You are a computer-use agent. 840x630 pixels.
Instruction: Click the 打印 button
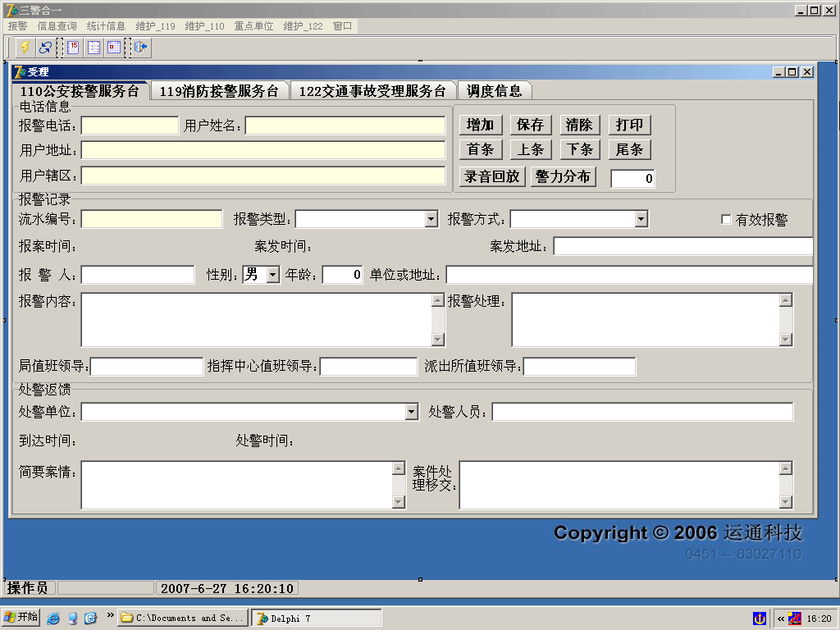click(629, 125)
